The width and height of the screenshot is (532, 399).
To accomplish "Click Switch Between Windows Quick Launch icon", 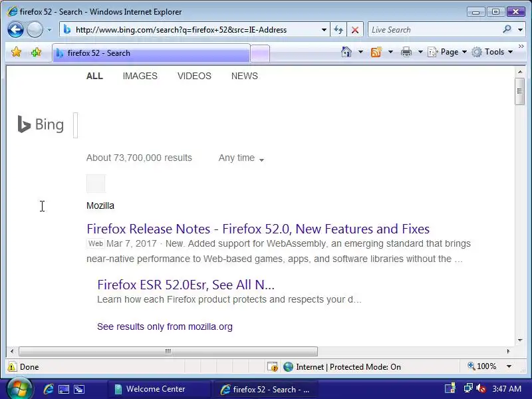I will pyautogui.click(x=79, y=389).
